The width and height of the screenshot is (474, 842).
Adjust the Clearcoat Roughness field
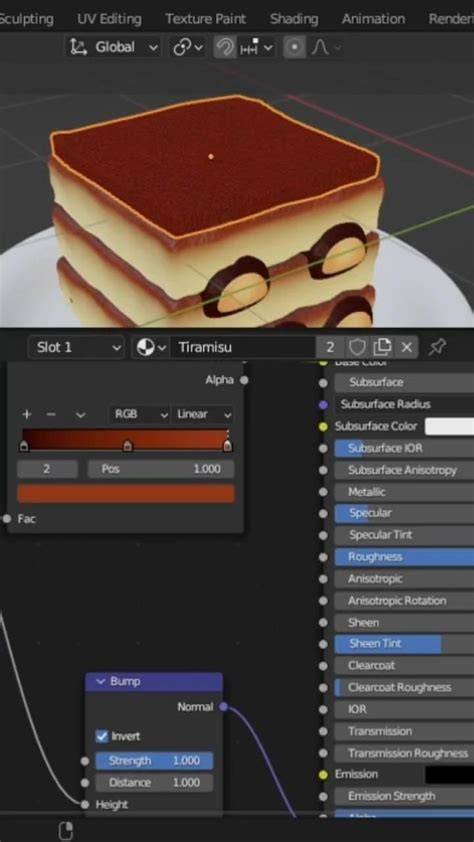pyautogui.click(x=404, y=687)
